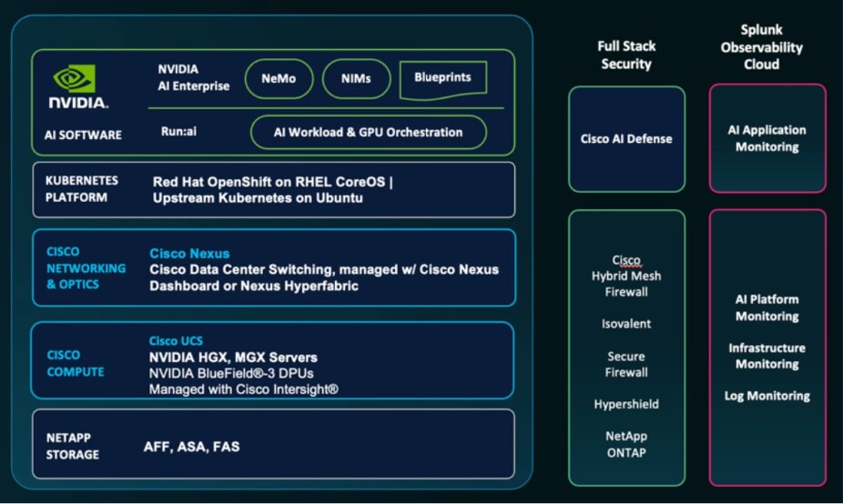Screen dimensions: 843x504
Task: Click the NVIDIA AI Enterprise label
Action: (193, 77)
